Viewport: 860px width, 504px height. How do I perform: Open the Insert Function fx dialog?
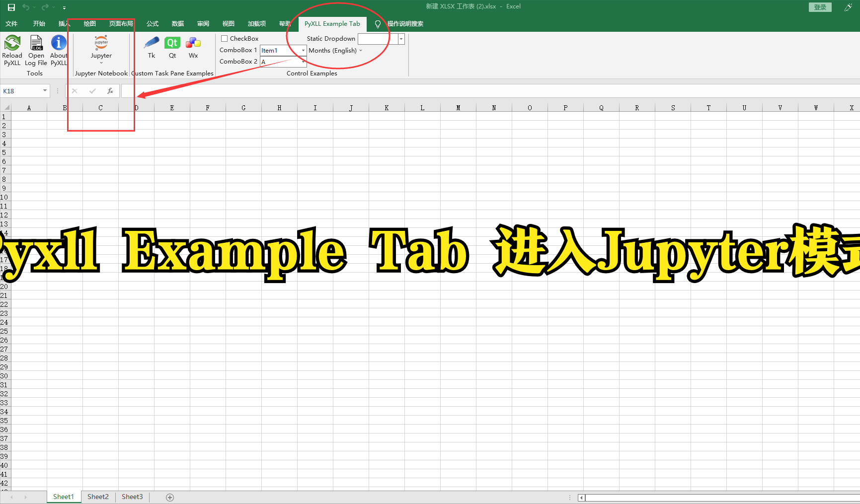click(x=110, y=91)
